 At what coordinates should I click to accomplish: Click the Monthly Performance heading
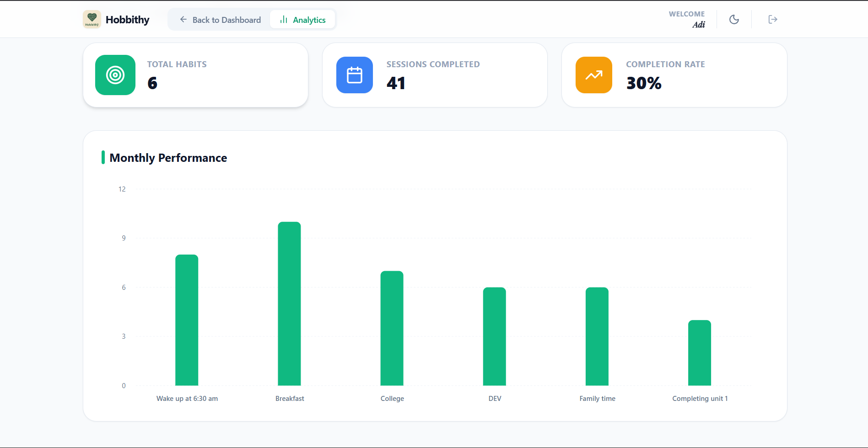(x=169, y=158)
